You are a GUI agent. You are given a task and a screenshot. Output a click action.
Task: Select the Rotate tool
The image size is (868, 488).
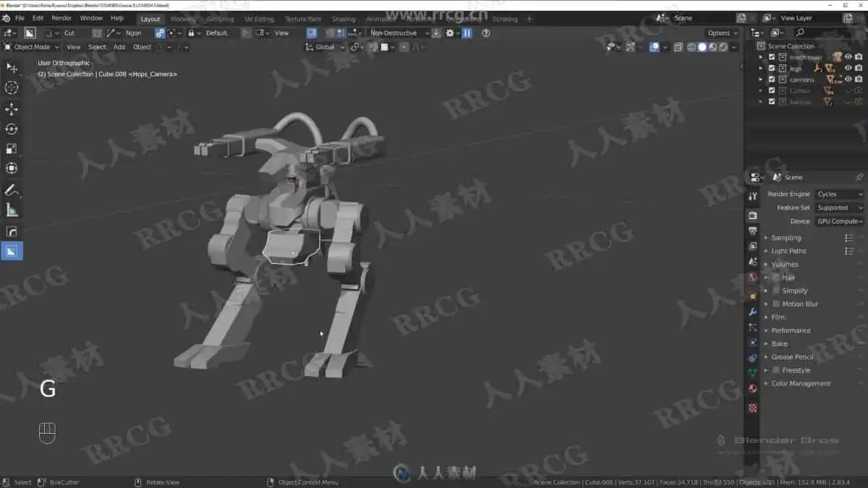coord(12,129)
